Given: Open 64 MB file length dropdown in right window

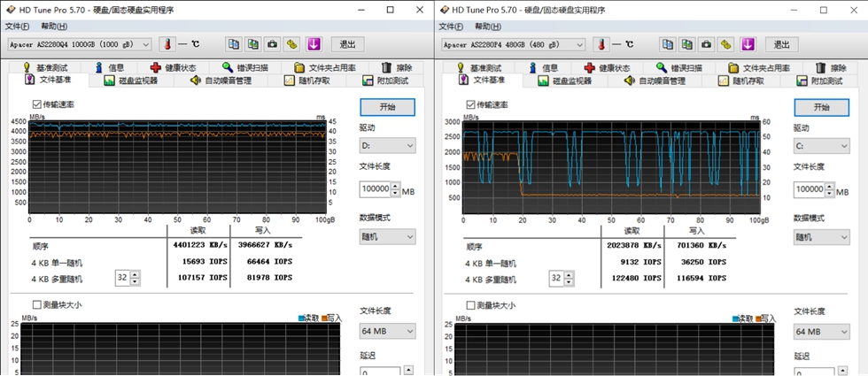Looking at the screenshot, I should coord(822,332).
